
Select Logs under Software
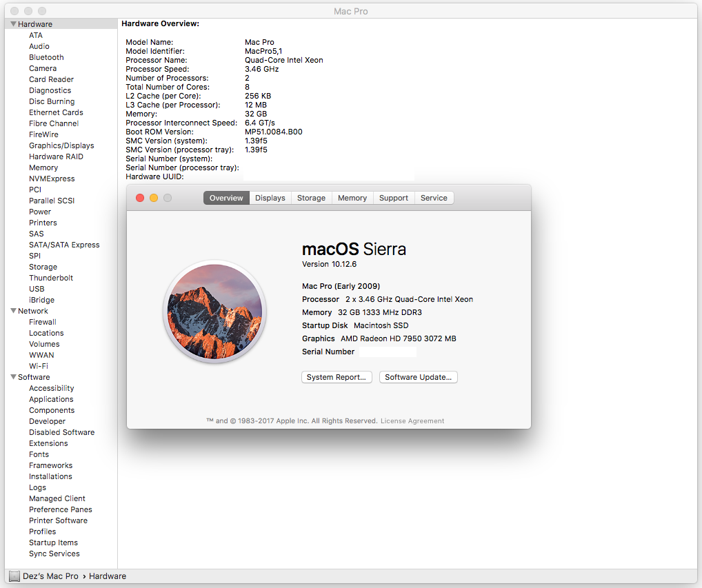point(38,488)
